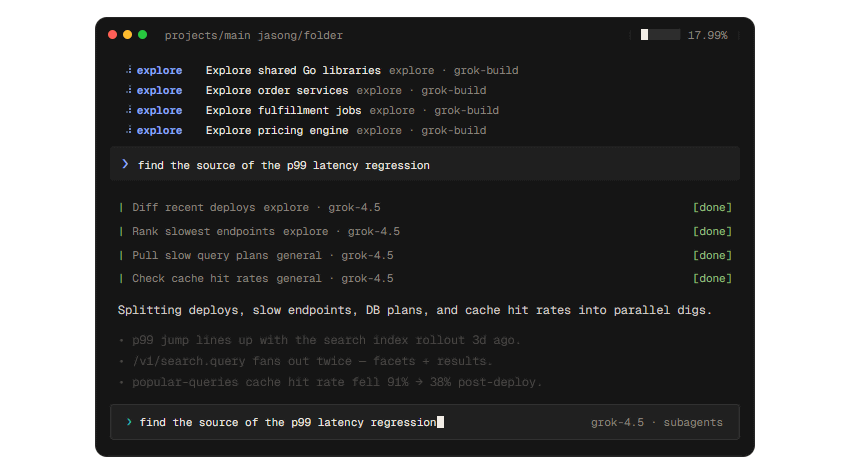The image size is (842, 474).
Task: Click the green bar beside Diff recent deploys
Action: click(121, 207)
